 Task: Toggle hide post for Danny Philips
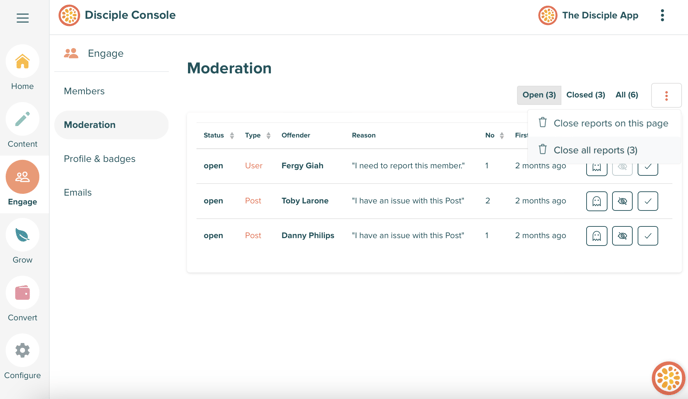click(622, 236)
